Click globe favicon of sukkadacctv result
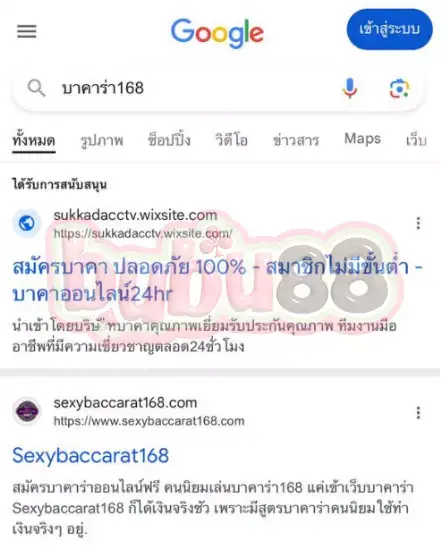The height and width of the screenshot is (558, 448). [x=27, y=223]
